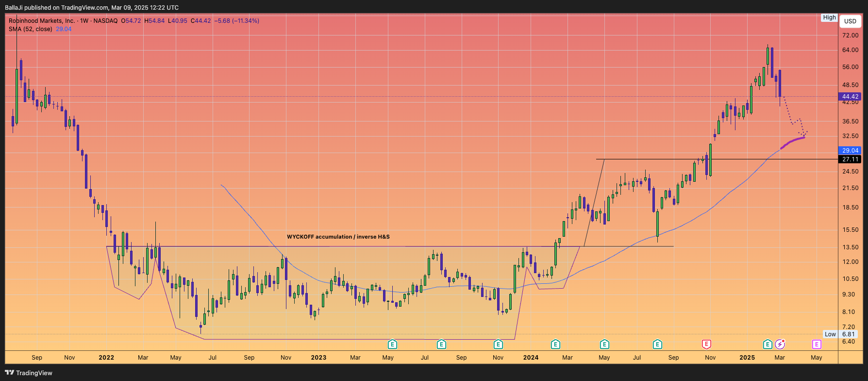Image resolution: width=868 pixels, height=381 pixels.
Task: Click the 2025 year label on time axis
Action: 747,358
